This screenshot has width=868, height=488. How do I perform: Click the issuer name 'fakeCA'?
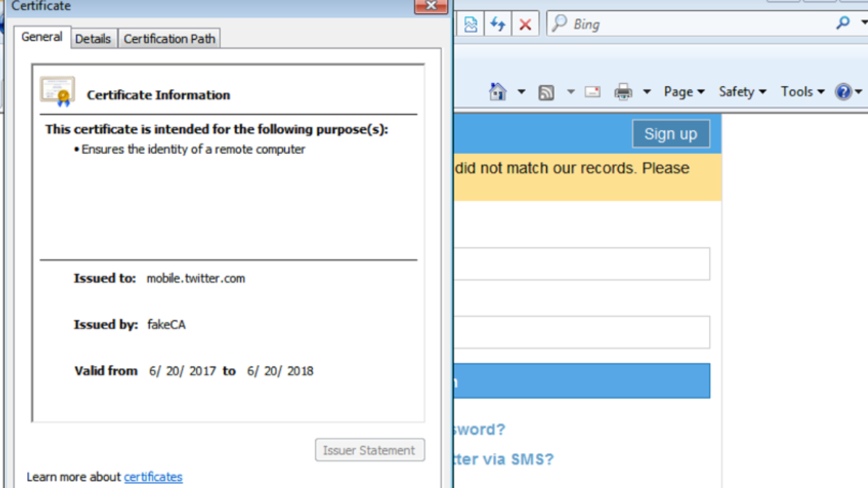point(166,325)
